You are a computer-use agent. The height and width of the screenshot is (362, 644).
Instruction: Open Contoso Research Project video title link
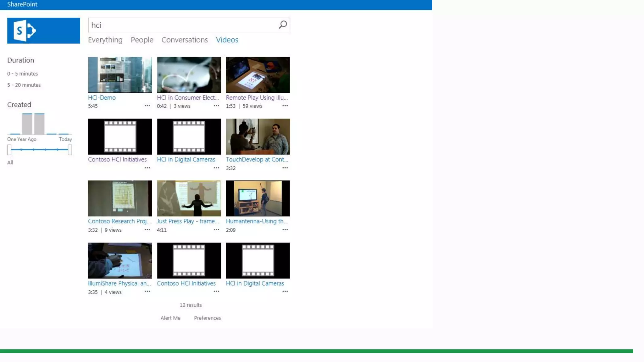[x=119, y=221]
